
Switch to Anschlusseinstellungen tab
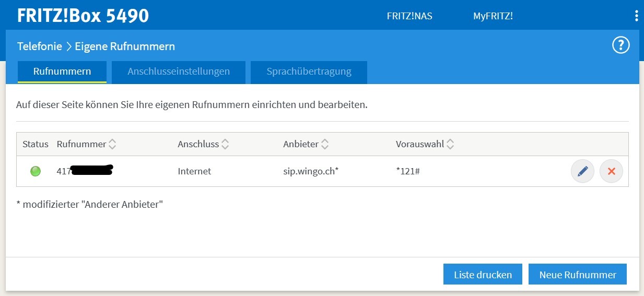tap(179, 72)
